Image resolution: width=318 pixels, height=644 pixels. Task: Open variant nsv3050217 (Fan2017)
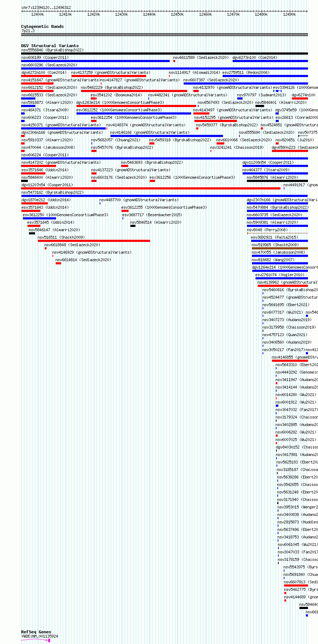point(284,350)
